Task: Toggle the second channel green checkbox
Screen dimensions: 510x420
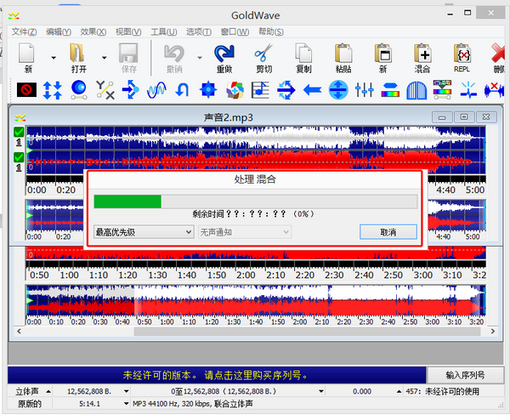Action: pos(19,156)
